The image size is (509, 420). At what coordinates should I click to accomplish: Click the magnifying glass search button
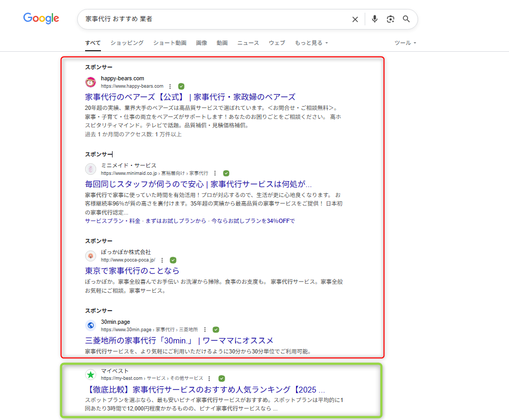[x=406, y=19]
